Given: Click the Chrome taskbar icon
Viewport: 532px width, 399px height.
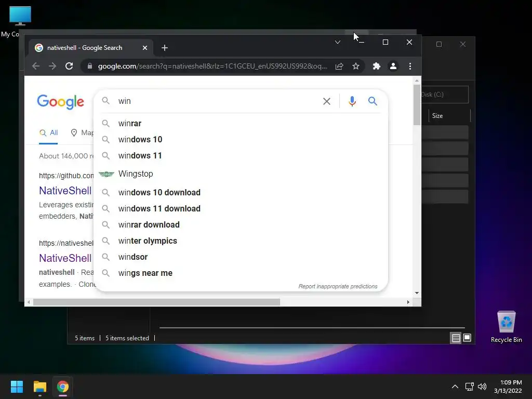Looking at the screenshot, I should tap(63, 387).
